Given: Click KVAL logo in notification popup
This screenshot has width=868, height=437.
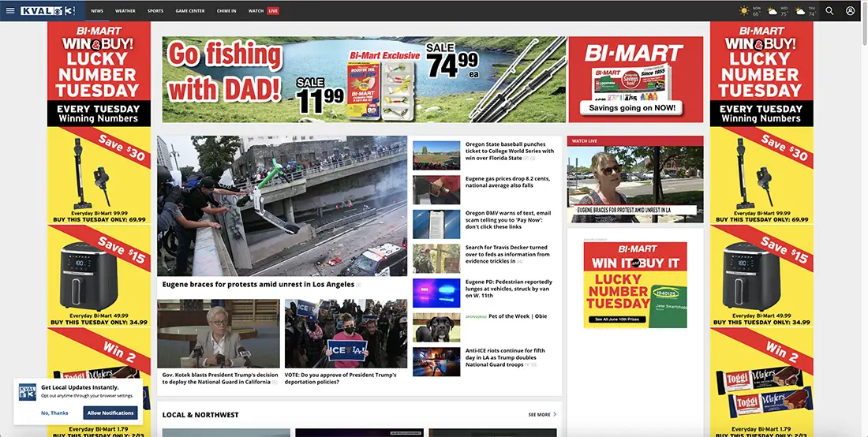Looking at the screenshot, I should click(28, 392).
